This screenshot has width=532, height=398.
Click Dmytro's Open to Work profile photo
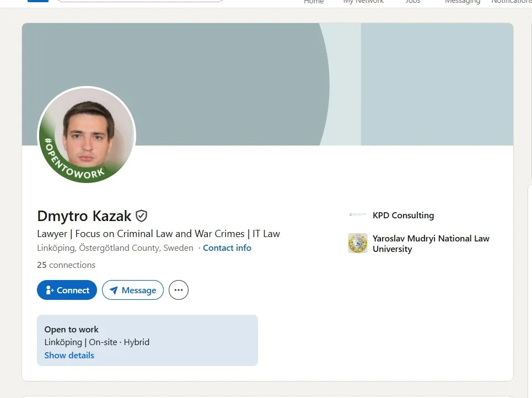tap(86, 136)
